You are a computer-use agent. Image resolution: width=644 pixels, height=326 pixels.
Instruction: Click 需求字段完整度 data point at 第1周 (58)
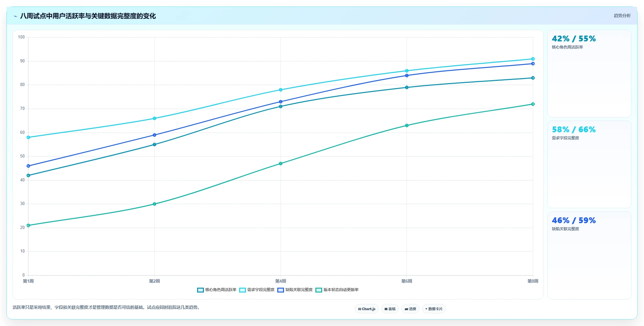coord(28,137)
